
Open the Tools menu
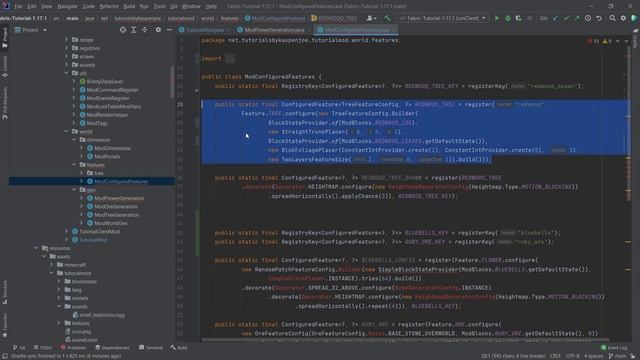tap(160, 6)
